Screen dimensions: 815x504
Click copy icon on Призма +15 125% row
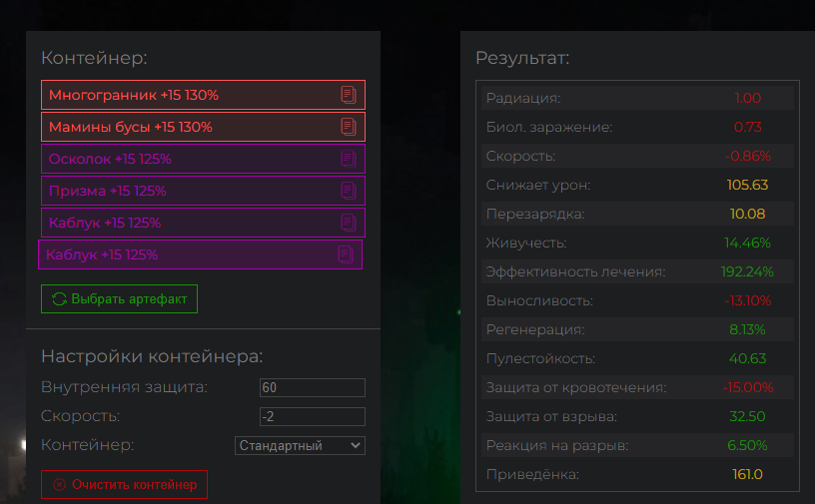pyautogui.click(x=349, y=191)
